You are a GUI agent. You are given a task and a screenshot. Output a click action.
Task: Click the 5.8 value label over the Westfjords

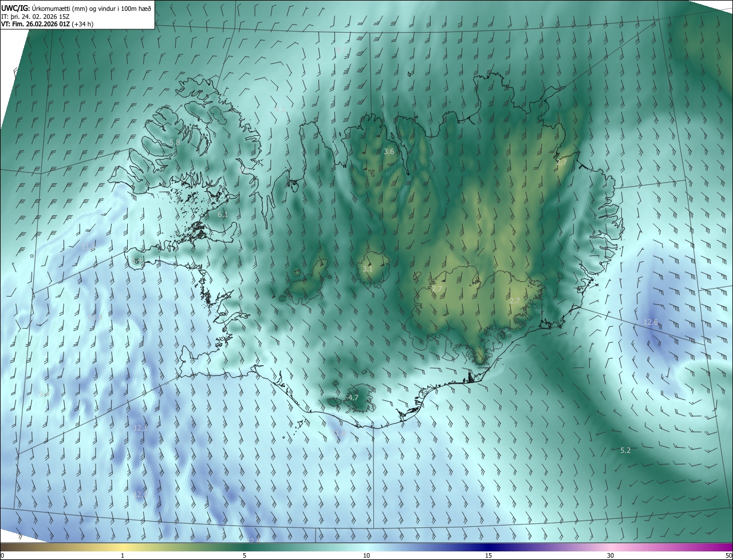(175, 142)
